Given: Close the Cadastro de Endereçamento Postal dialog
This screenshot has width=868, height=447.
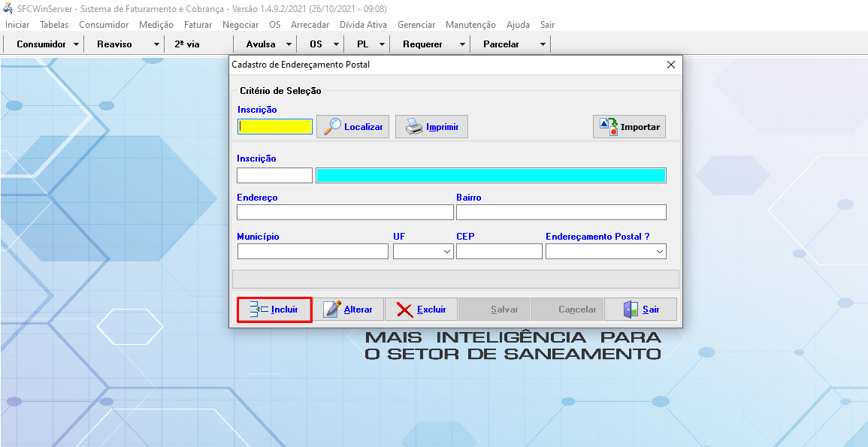Looking at the screenshot, I should [x=671, y=65].
